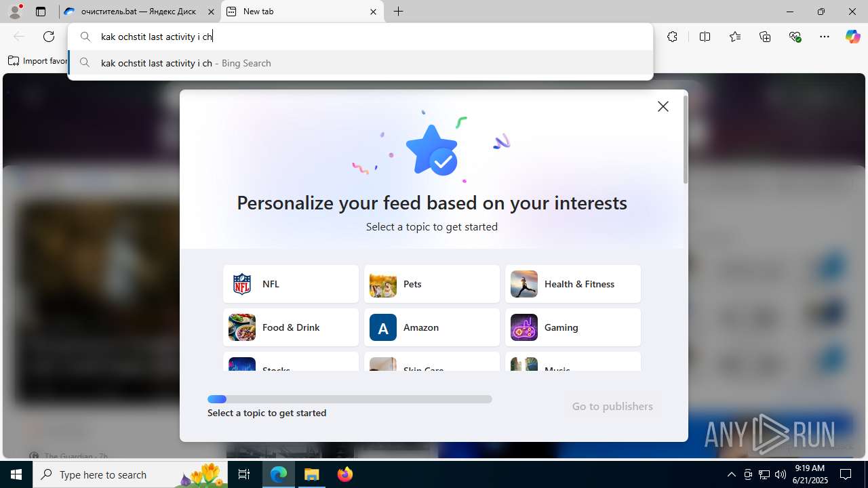Open the notification center icon
This screenshot has width=868, height=488.
pyautogui.click(x=846, y=474)
